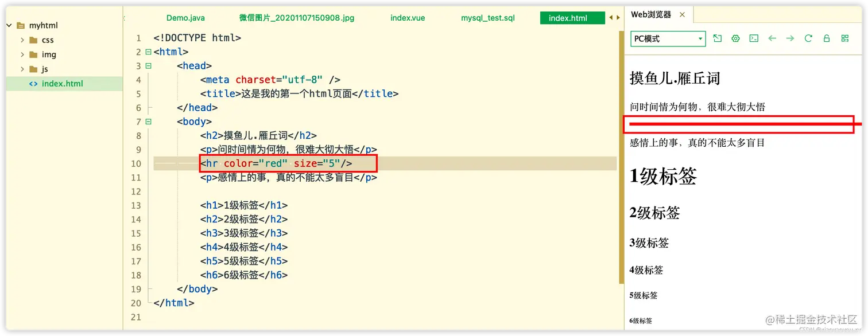Switch to the index.vue tab
The image size is (868, 336).
408,18
